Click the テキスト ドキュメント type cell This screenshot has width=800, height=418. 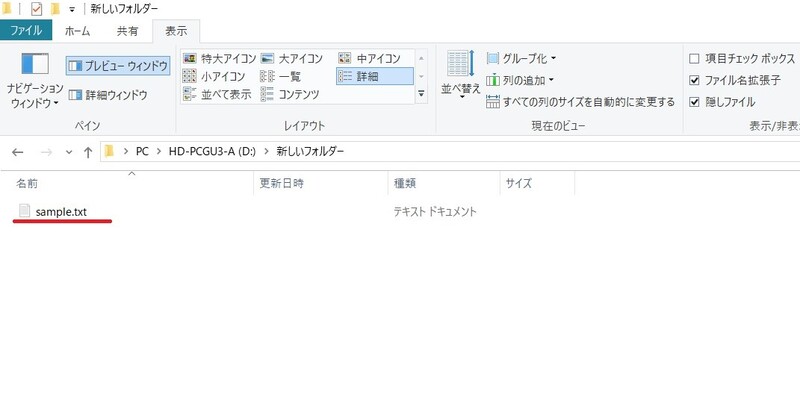435,212
